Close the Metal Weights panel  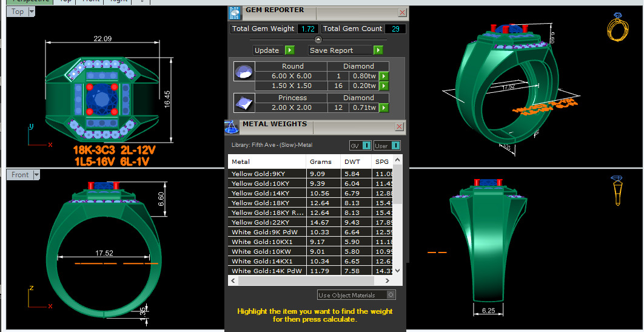pyautogui.click(x=399, y=127)
